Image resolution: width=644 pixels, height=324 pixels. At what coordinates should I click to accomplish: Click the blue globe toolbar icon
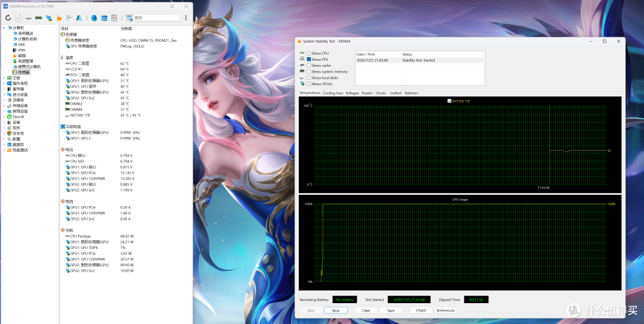coord(94,18)
